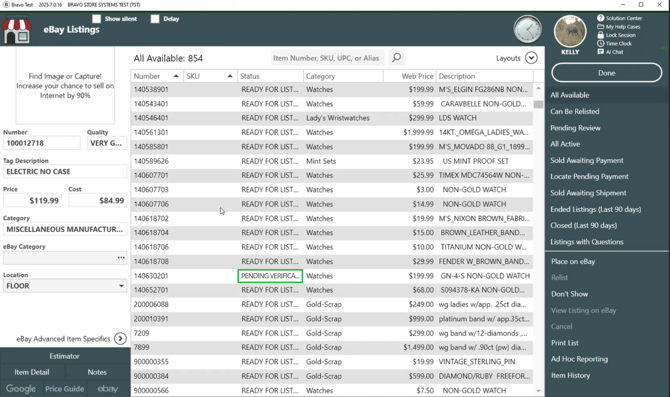Screen dimensions: 670x397
Task: Click Don't Show action
Action: [x=570, y=294]
